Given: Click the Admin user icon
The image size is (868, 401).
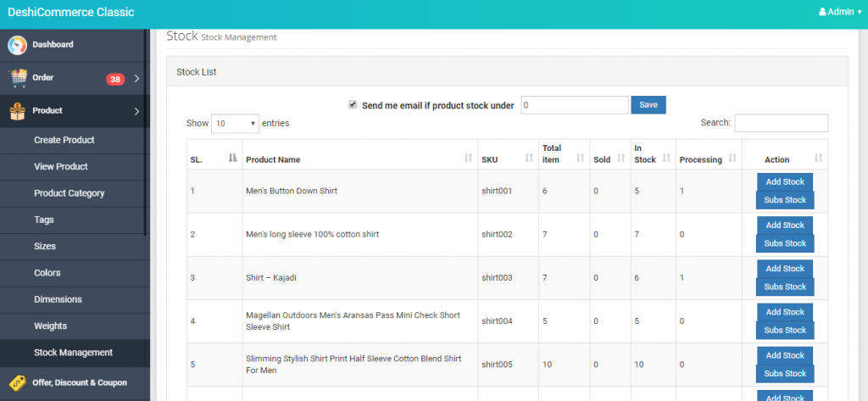Looking at the screenshot, I should click(x=822, y=12).
